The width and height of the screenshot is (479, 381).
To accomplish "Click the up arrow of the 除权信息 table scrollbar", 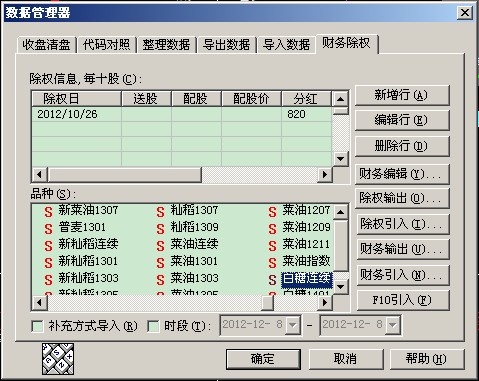I will coord(341,99).
